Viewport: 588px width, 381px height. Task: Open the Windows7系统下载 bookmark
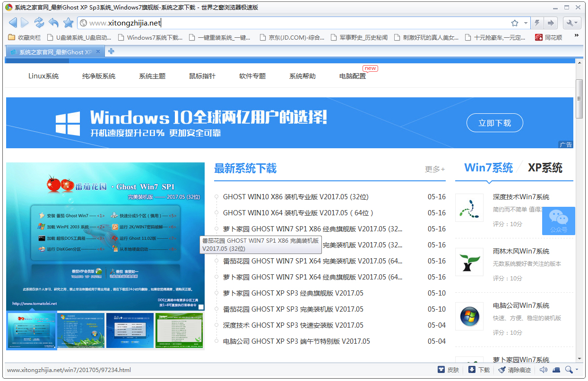(x=150, y=37)
